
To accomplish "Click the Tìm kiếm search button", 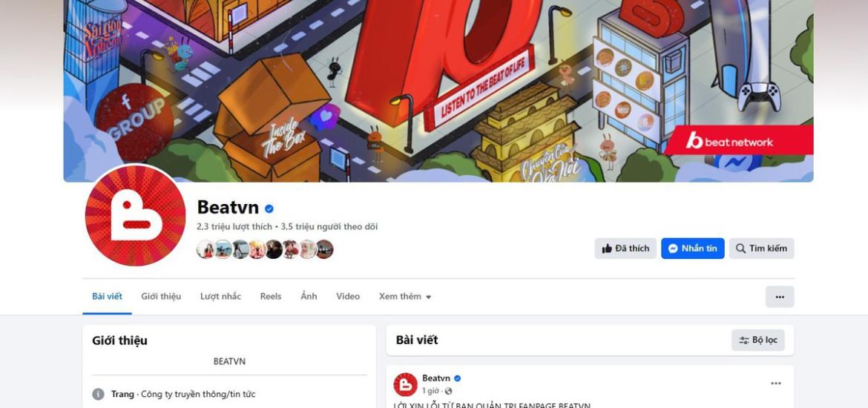I will pos(761,249).
